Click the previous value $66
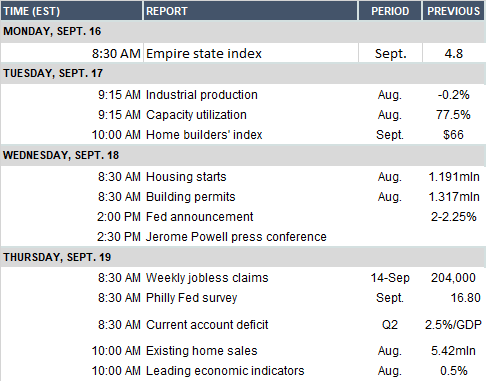 [x=453, y=135]
